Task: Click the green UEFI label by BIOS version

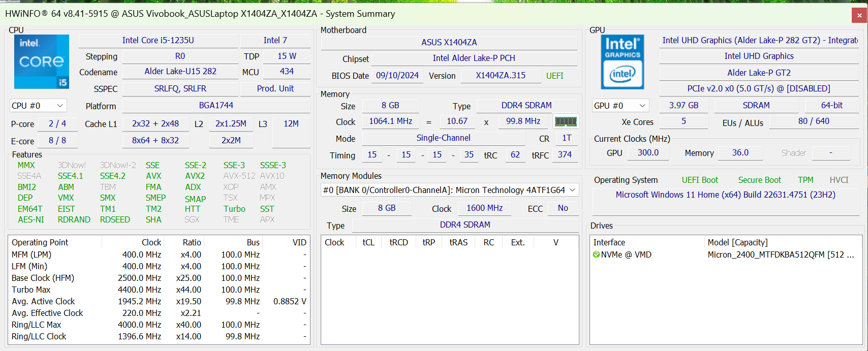Action: (x=554, y=76)
